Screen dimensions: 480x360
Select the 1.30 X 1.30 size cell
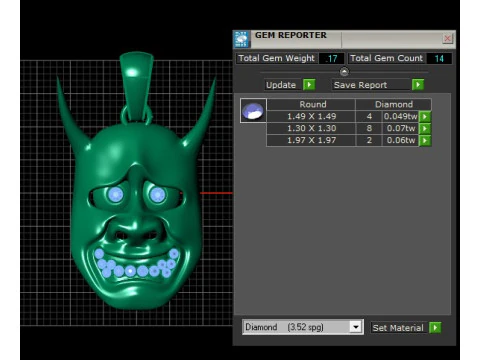(311, 128)
